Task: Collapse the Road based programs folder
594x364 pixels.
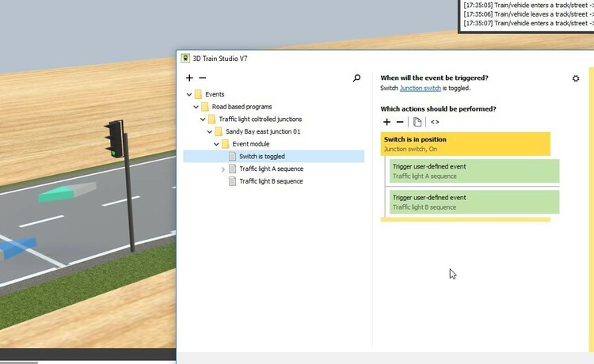Action: coord(196,107)
